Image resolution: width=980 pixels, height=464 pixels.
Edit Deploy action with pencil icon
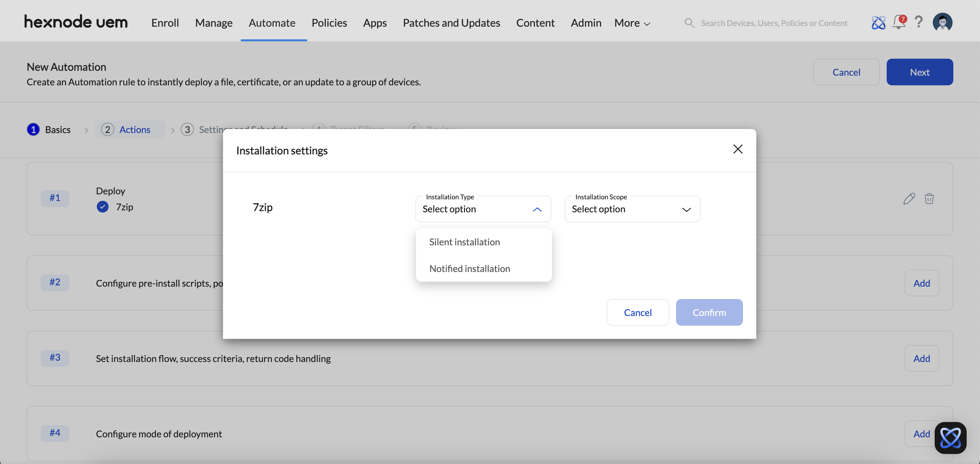click(x=909, y=198)
